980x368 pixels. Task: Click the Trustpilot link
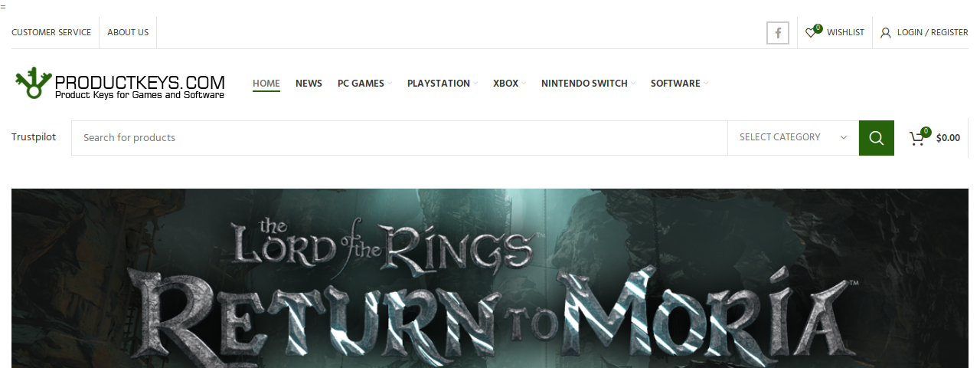pyautogui.click(x=34, y=137)
